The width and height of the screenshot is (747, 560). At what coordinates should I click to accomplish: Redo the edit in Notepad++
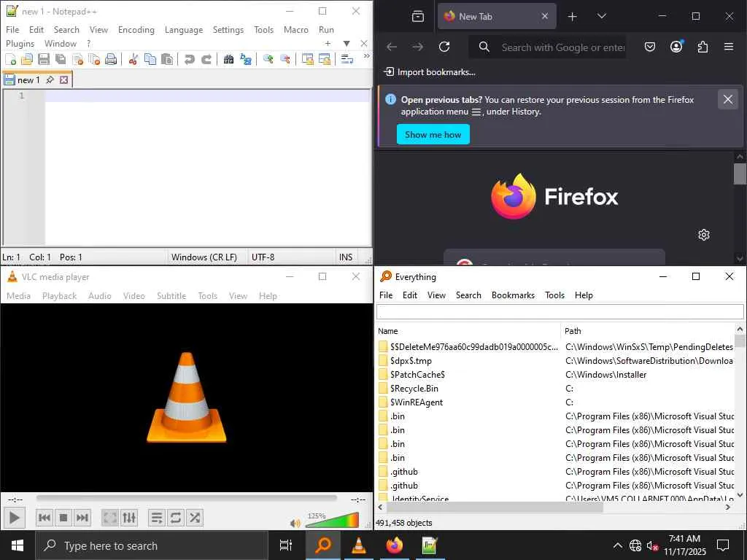[206, 59]
